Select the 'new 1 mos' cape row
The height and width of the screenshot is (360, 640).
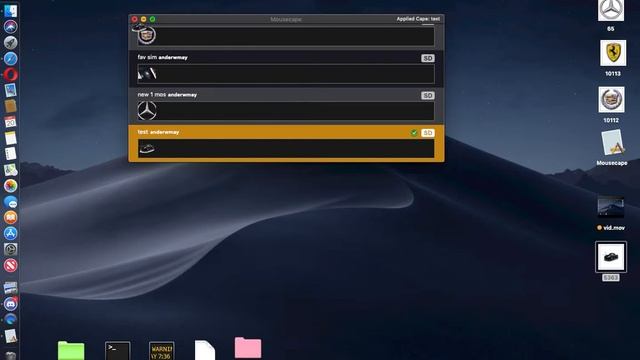click(286, 106)
